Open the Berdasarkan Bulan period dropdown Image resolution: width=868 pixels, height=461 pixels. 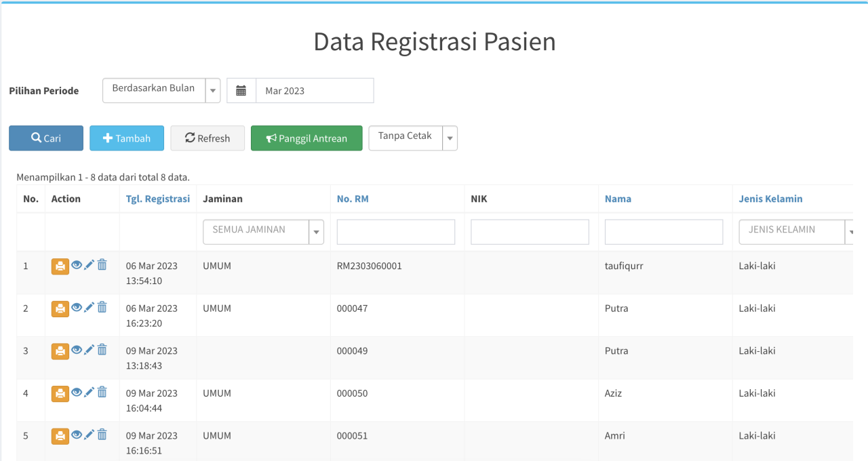point(161,90)
